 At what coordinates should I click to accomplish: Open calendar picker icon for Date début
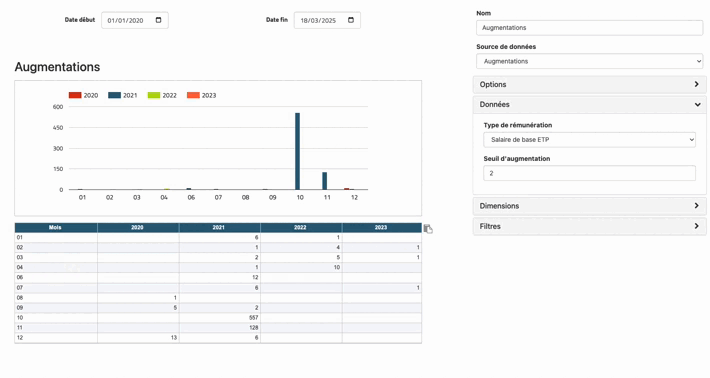pyautogui.click(x=158, y=20)
